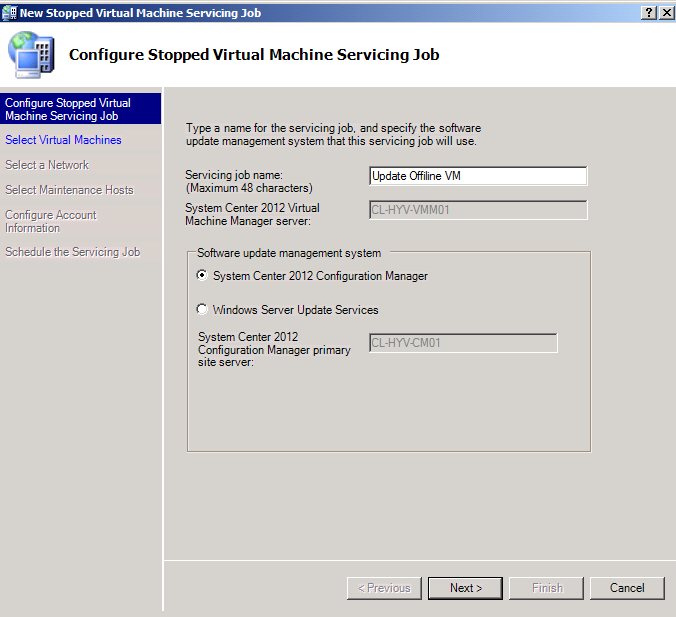Image resolution: width=676 pixels, height=617 pixels.
Task: Click the Next button
Action: coord(465,588)
